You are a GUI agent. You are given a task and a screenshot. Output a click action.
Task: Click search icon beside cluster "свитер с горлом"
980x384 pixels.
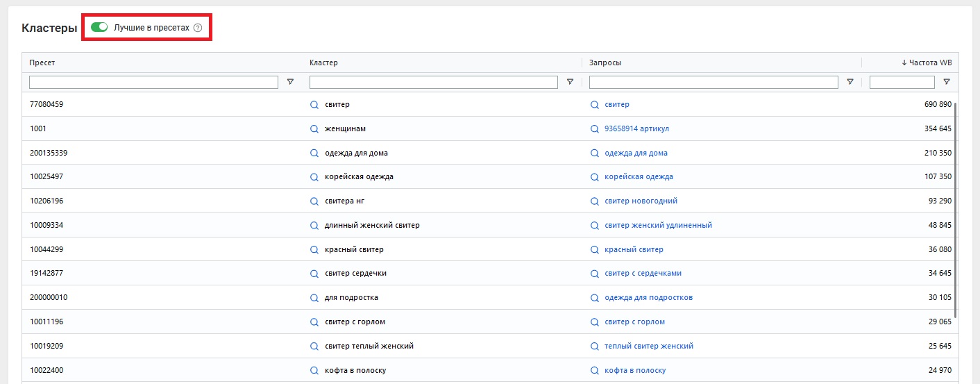coord(314,322)
